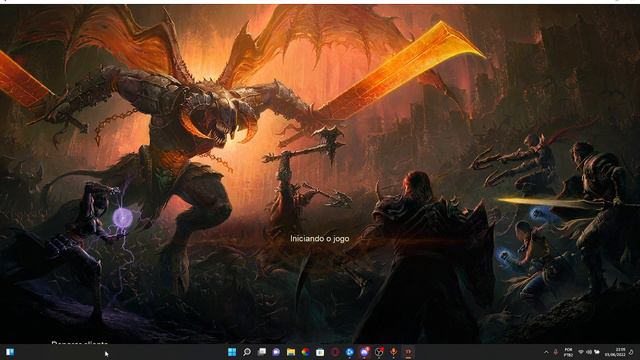
Task: Open Task View from taskbar
Action: pyautogui.click(x=262, y=352)
